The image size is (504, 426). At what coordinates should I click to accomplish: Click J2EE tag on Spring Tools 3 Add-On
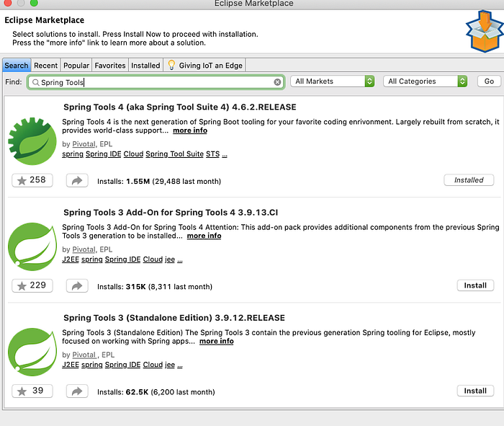pyautogui.click(x=71, y=259)
